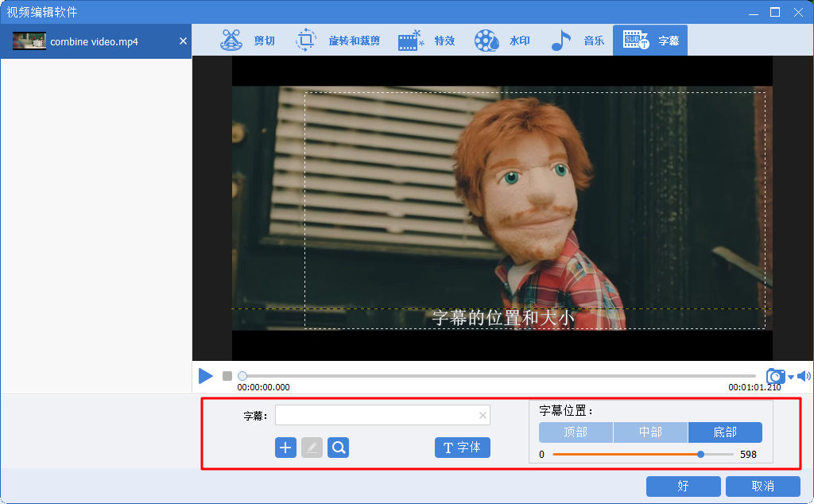Click the playback progress slider handle
Screen dimensions: 814x504
[242, 376]
